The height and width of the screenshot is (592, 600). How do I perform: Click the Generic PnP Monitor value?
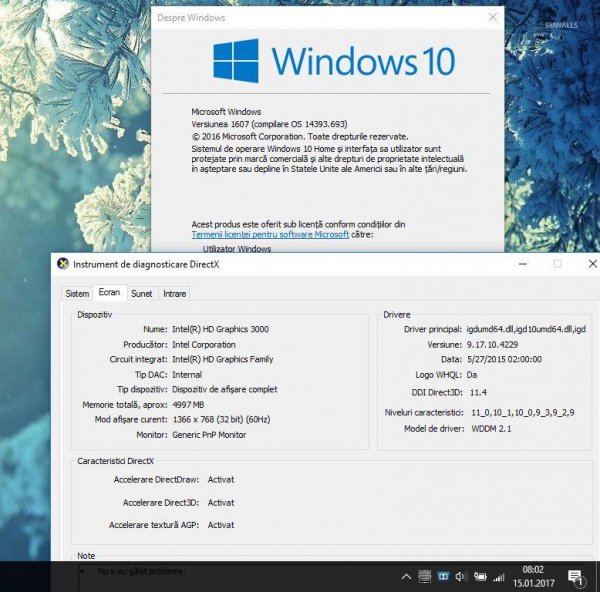[209, 435]
